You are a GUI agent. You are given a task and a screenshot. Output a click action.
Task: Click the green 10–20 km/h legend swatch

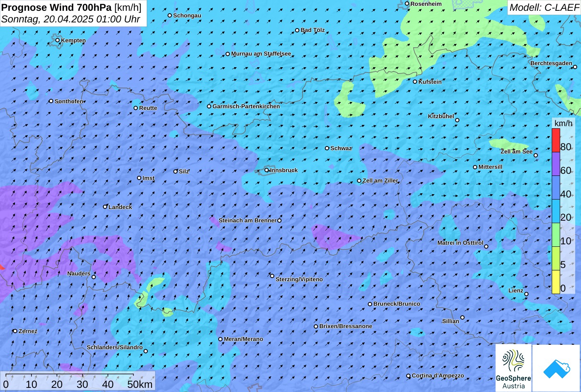click(556, 235)
